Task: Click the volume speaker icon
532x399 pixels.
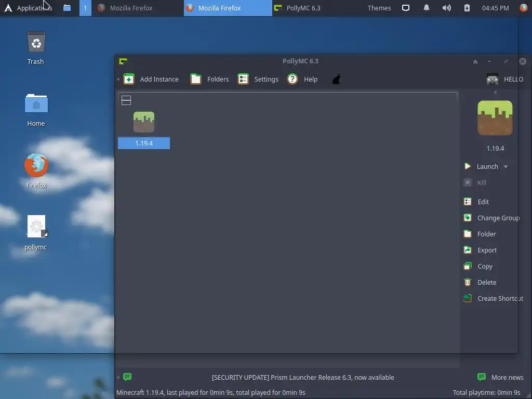Action: [446, 8]
